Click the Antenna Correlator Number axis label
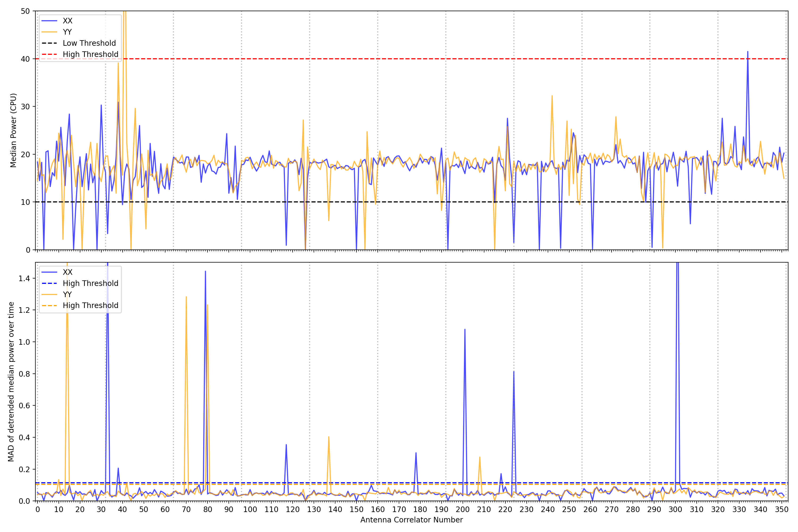Viewport: 798px width, 532px height. coord(411,520)
